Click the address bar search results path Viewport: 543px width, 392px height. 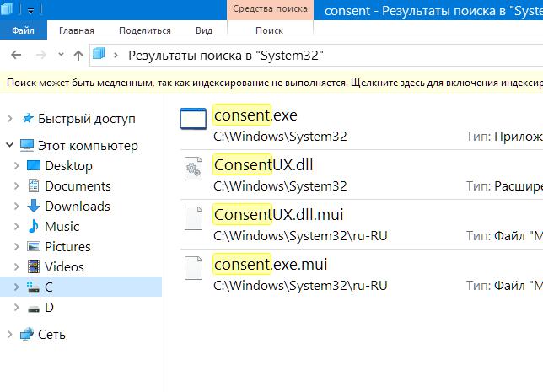tap(226, 56)
